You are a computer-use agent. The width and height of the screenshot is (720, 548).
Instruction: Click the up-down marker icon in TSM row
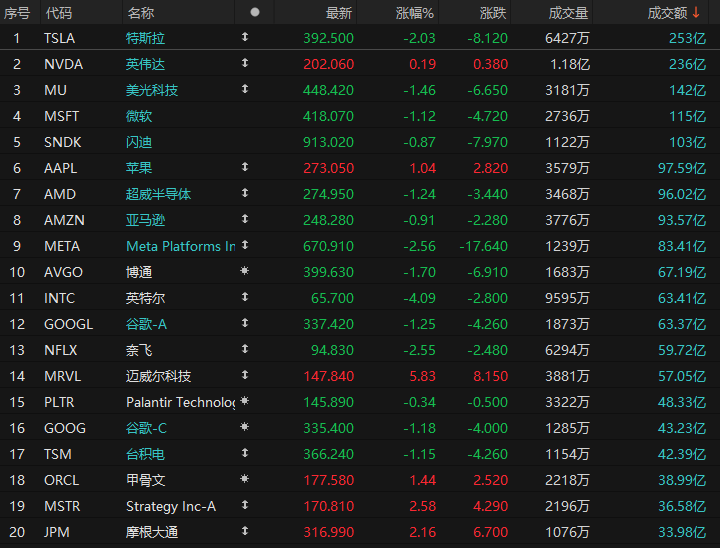(x=245, y=453)
